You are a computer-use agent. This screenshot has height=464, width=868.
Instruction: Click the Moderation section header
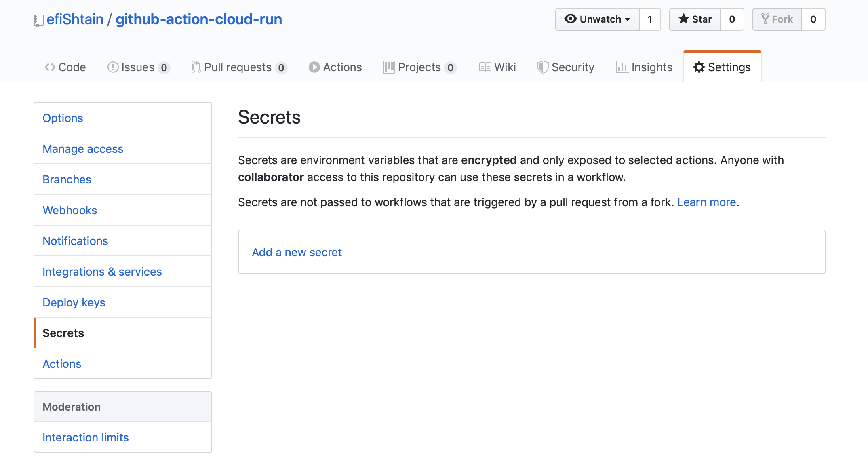point(123,407)
